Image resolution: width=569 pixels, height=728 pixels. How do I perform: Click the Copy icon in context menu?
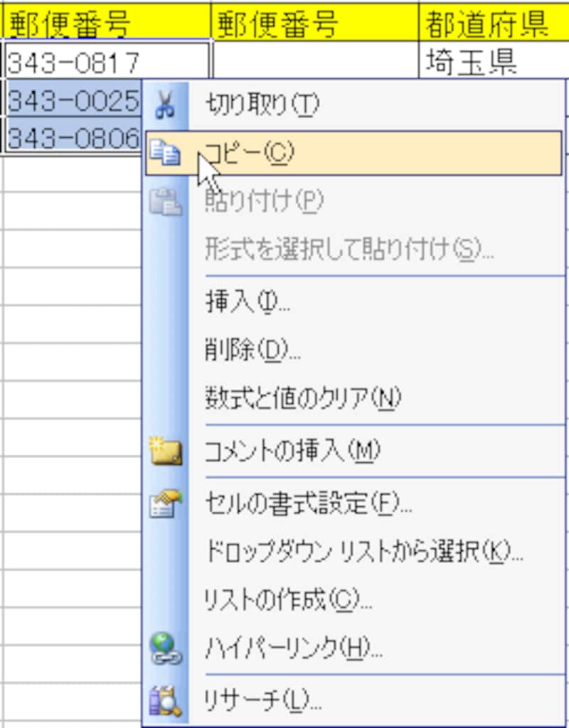click(x=164, y=153)
